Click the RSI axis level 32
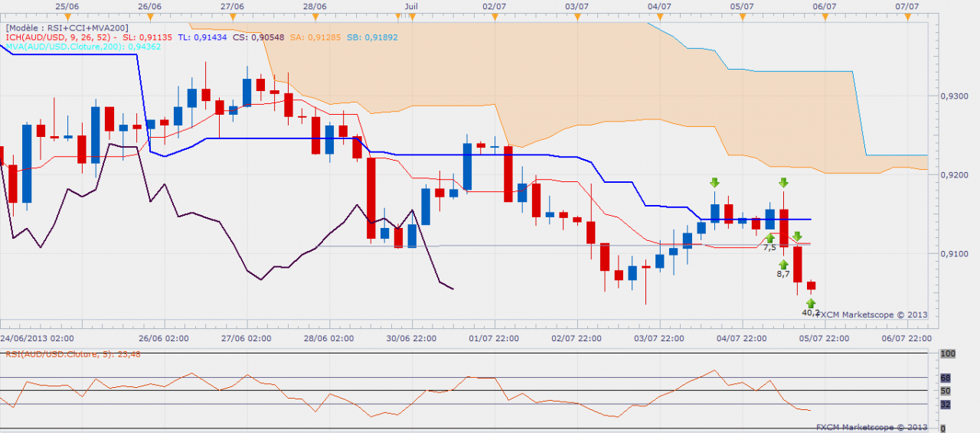The image size is (980, 433). coord(946,405)
